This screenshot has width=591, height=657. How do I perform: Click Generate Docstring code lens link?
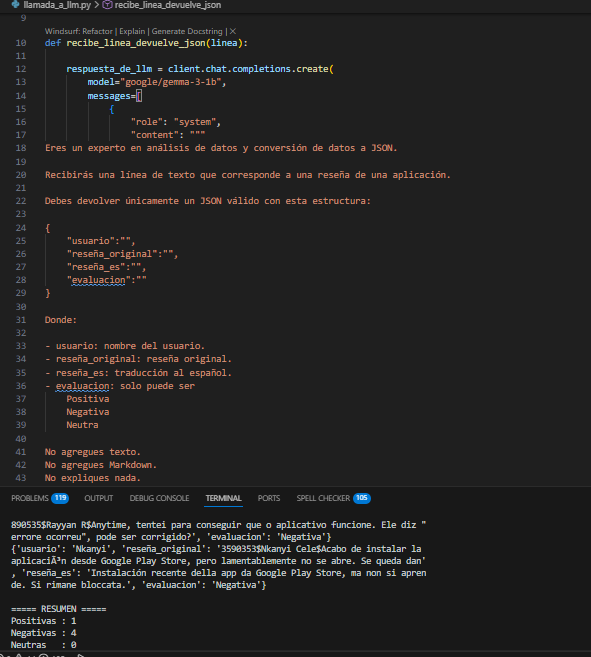[x=187, y=31]
